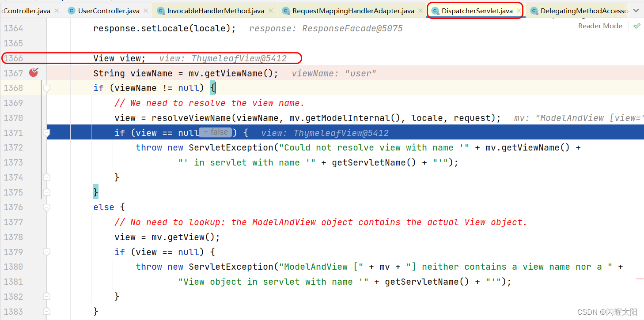Open the hidden tabs dropdown chevron
This screenshot has width=644, height=320.
[636, 11]
